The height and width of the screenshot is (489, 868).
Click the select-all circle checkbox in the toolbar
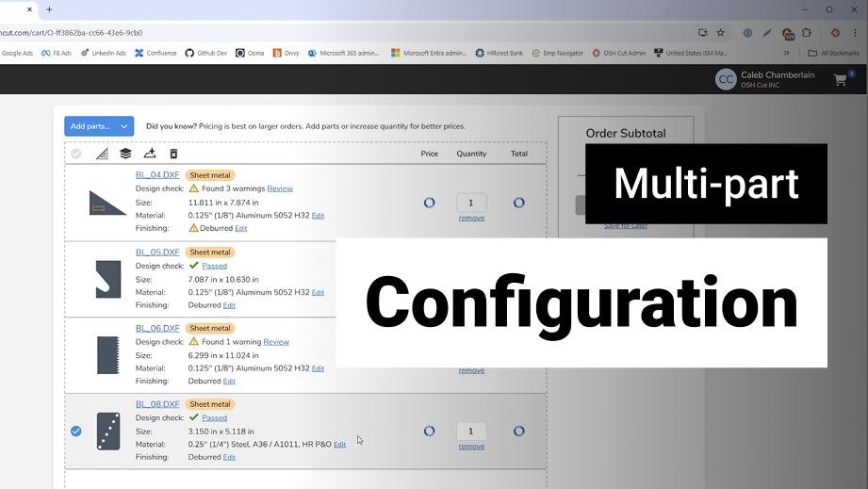[x=75, y=154]
